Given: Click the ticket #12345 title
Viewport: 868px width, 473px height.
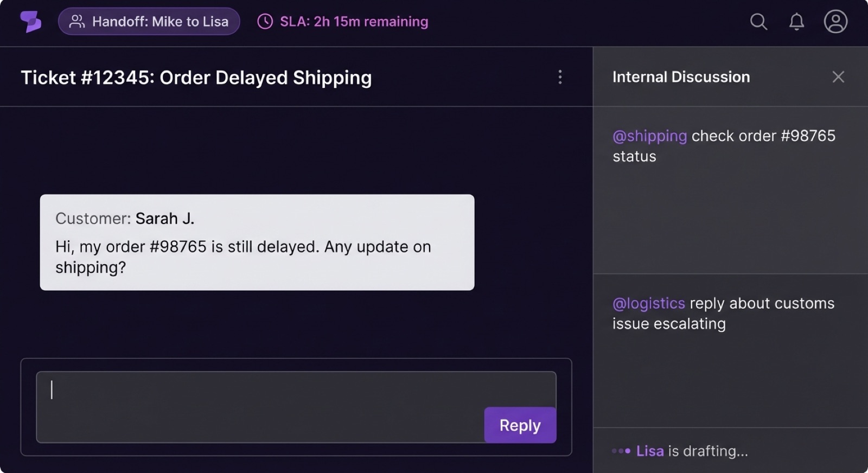Looking at the screenshot, I should (196, 78).
